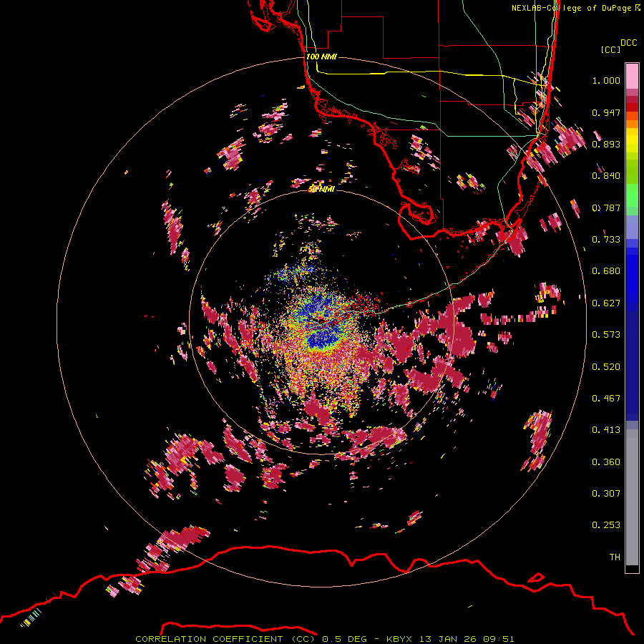644x644 pixels.
Task: Select the 0.467 legend value
Action: click(606, 399)
